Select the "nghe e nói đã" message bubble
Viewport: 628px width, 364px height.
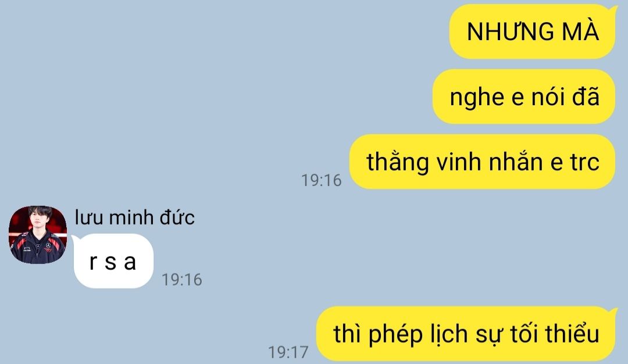pos(524,97)
